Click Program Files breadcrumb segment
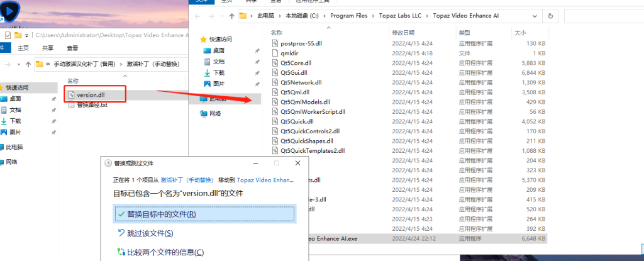644x261 pixels. pos(348,16)
